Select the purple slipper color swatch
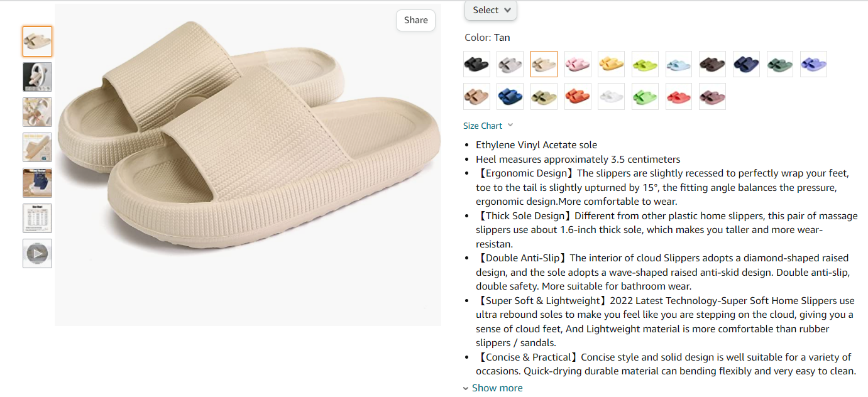Viewport: 868px width, 397px height. [813, 64]
